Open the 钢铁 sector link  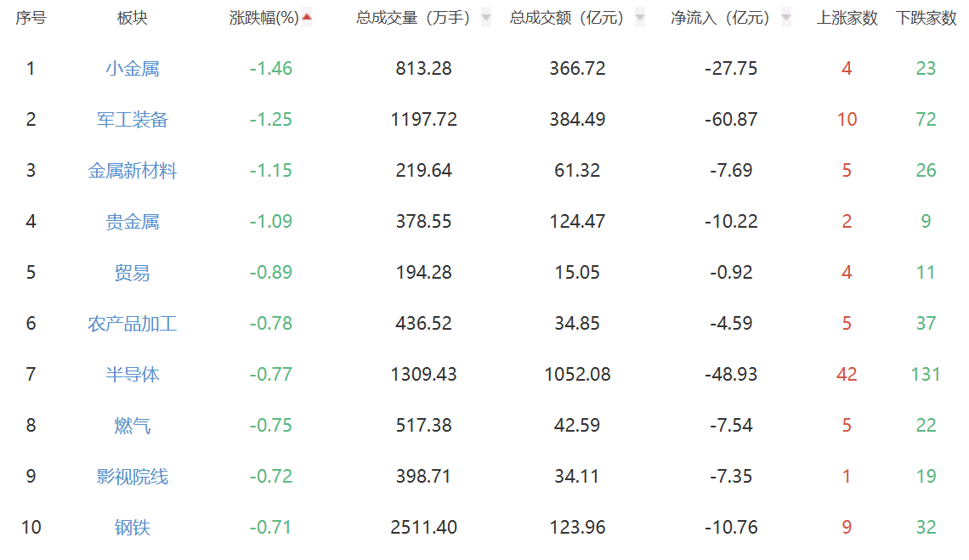pyautogui.click(x=133, y=528)
